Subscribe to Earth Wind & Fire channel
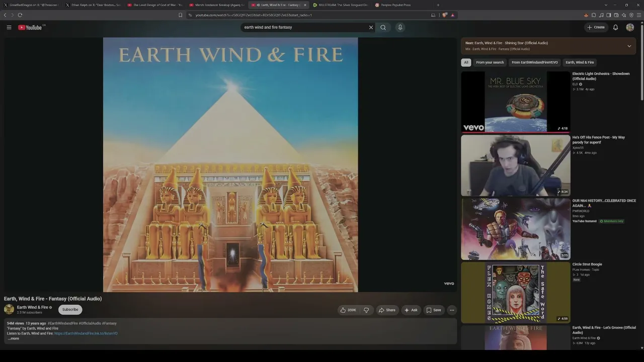Screen dimensions: 644x362 (x=70, y=310)
